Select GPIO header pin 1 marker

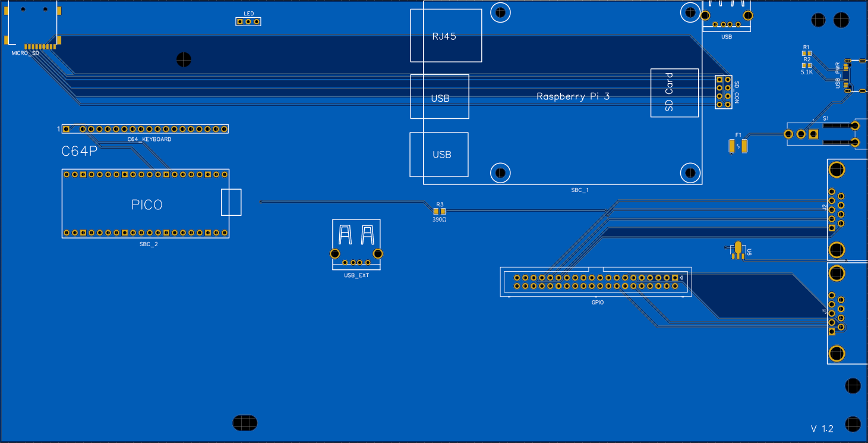681,278
